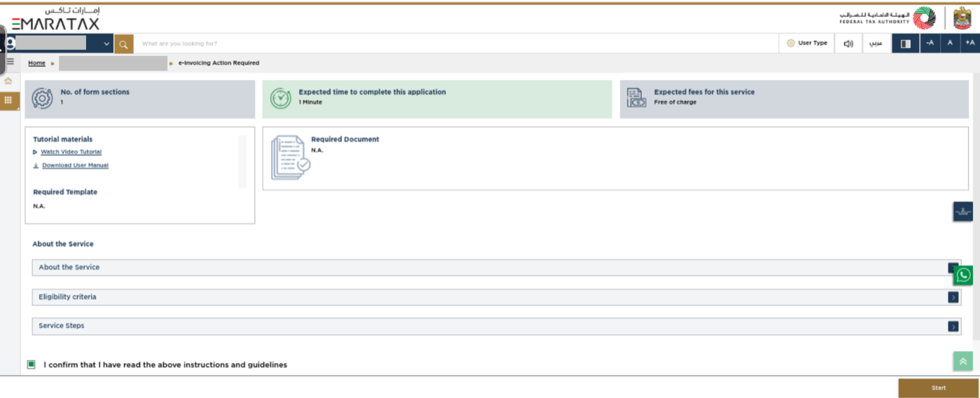Click the EmaraTax logo

(x=56, y=19)
